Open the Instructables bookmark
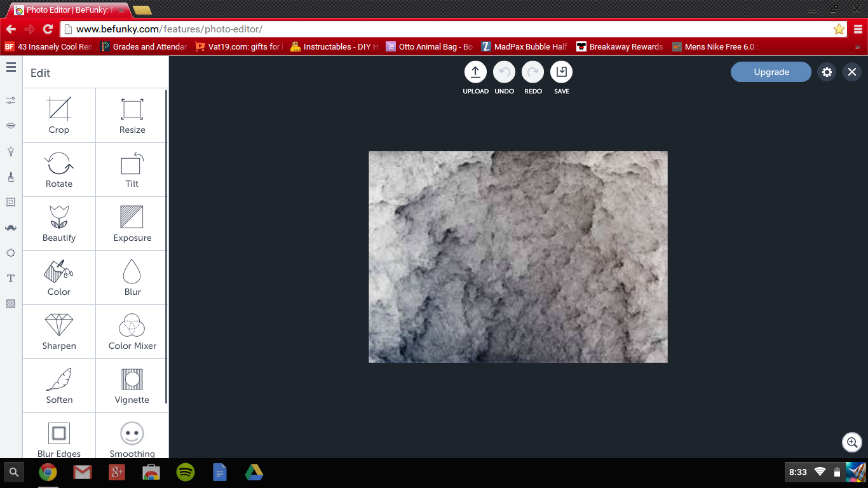Viewport: 868px width, 488px height. pyautogui.click(x=334, y=47)
